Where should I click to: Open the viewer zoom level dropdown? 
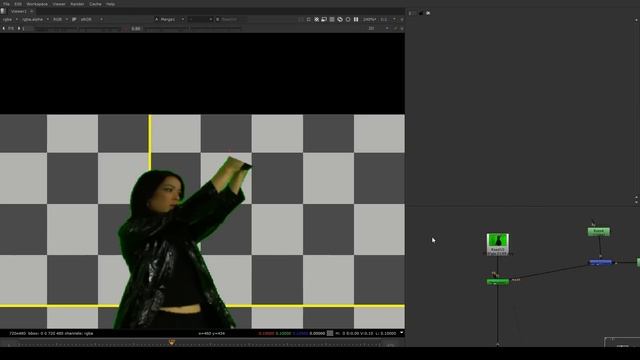[x=370, y=19]
